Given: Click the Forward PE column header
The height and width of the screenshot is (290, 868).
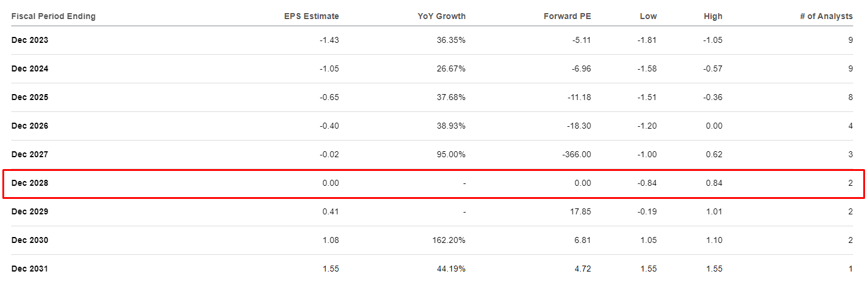Looking at the screenshot, I should [567, 17].
